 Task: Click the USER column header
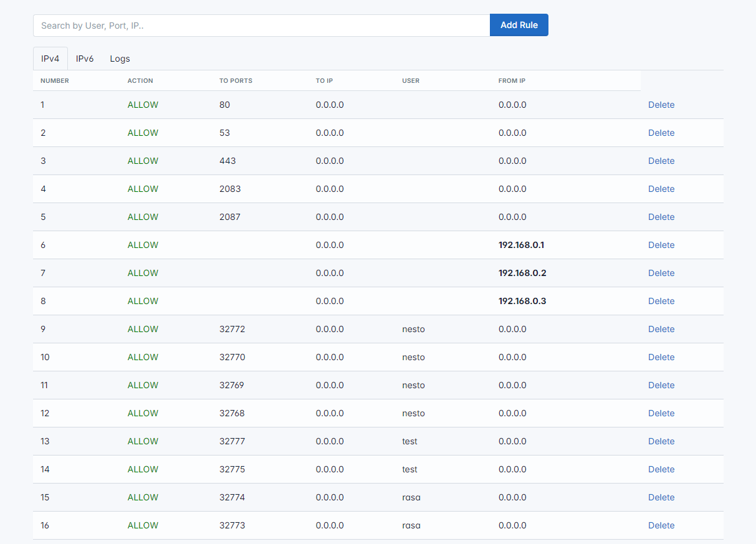click(411, 81)
